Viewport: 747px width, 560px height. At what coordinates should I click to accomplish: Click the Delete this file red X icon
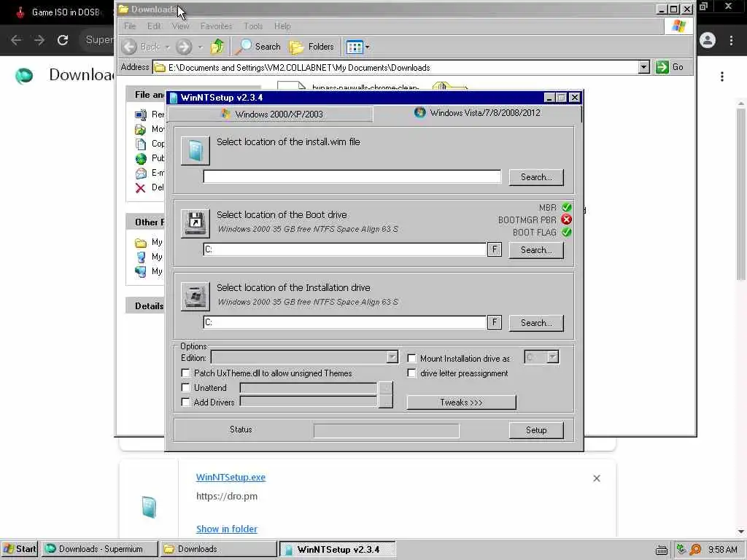[140, 187]
